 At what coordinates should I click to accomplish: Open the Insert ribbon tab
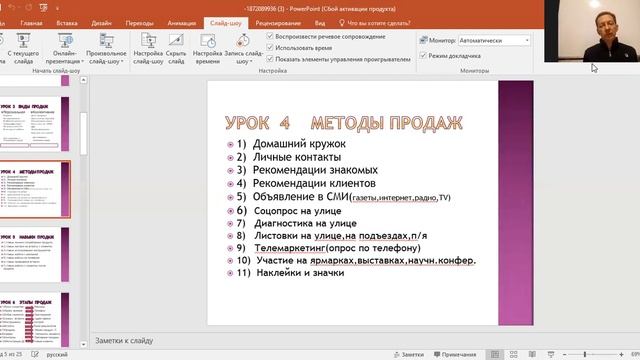[x=67, y=23]
